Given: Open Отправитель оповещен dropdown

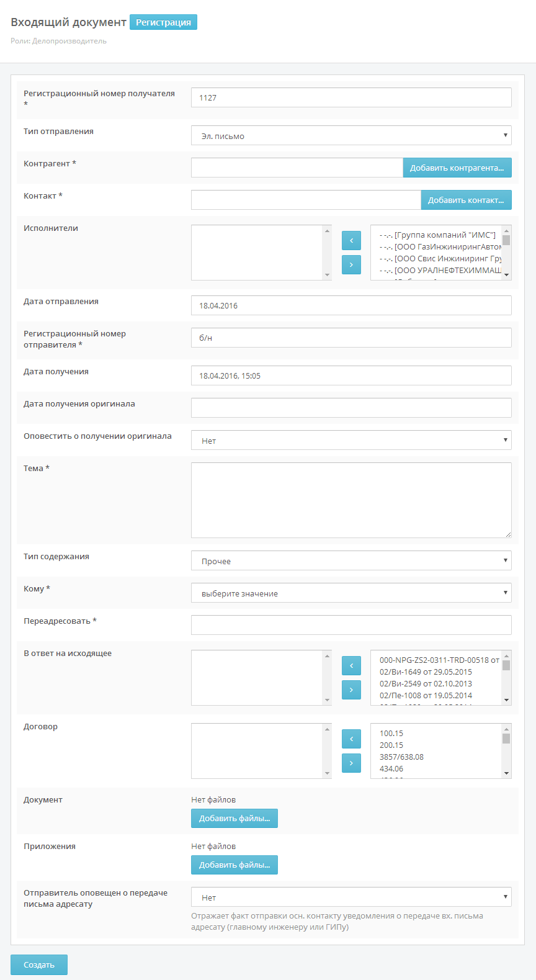Looking at the screenshot, I should click(351, 897).
